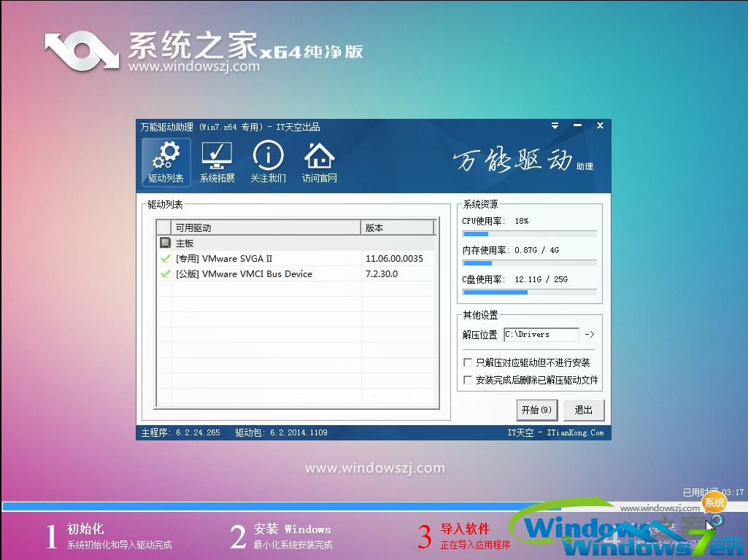Click the 内存使用率 progress bar
The image size is (748, 560).
click(x=530, y=263)
